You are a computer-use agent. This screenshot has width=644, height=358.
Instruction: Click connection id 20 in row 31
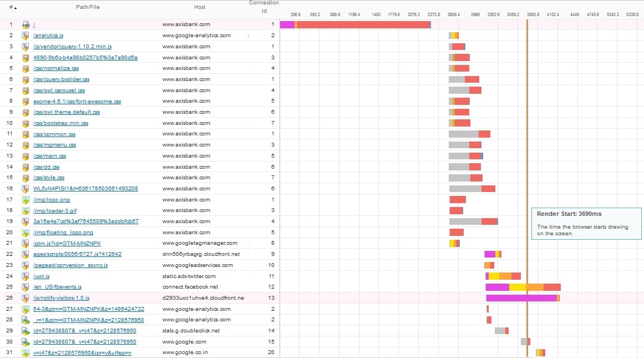pyautogui.click(x=271, y=352)
